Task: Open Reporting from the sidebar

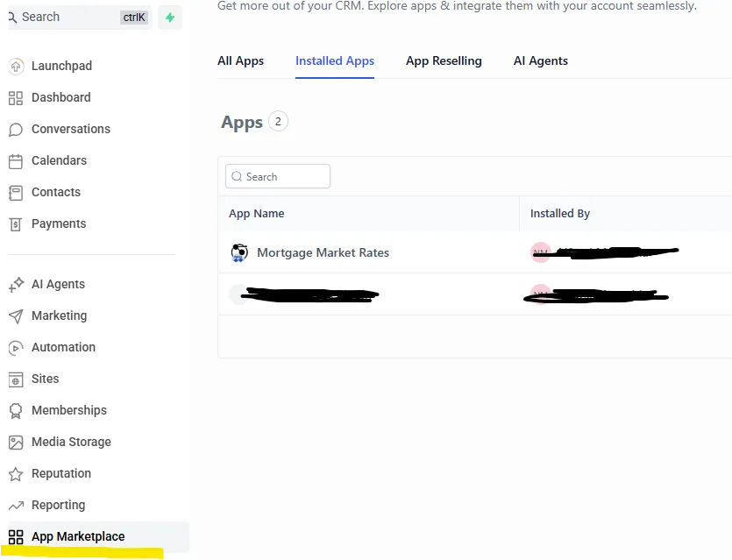Action: click(58, 505)
